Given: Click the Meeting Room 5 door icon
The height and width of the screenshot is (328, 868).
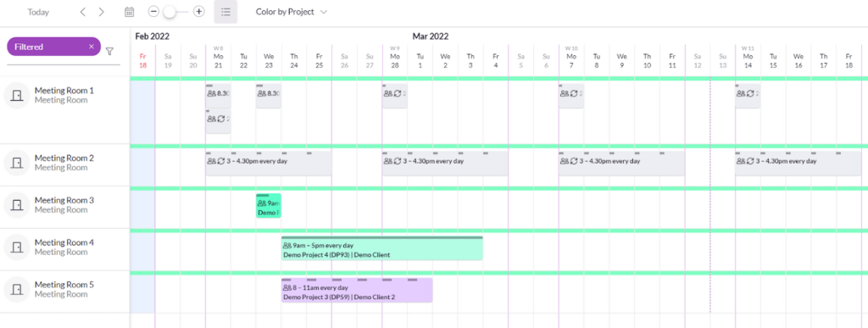Looking at the screenshot, I should tap(18, 290).
